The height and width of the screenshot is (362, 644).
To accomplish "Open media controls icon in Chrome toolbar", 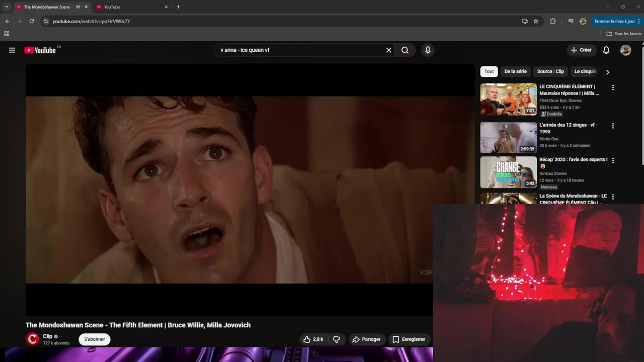I will 571,21.
